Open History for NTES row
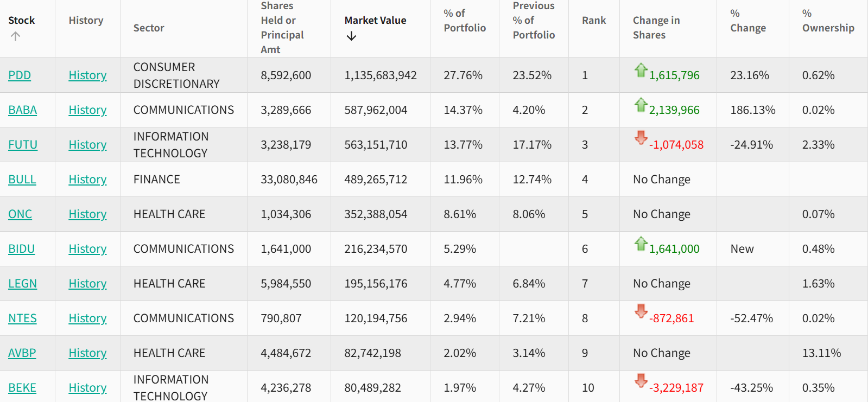The width and height of the screenshot is (868, 402). [87, 318]
